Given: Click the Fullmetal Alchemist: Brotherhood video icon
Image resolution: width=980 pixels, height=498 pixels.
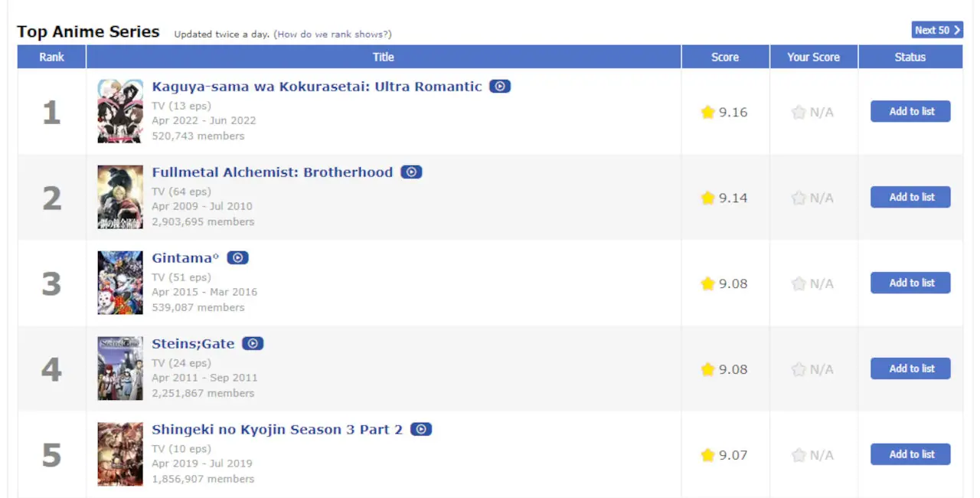Looking at the screenshot, I should click(x=411, y=172).
